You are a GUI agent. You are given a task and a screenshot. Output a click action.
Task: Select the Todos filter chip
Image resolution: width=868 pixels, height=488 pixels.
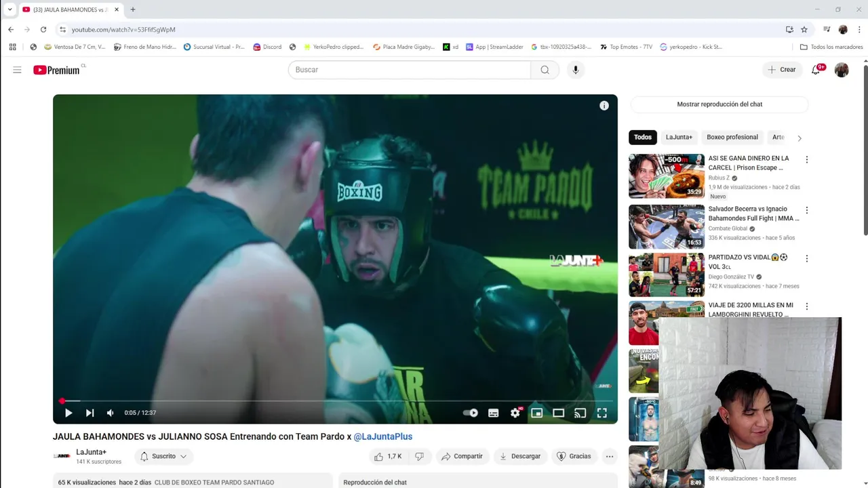pyautogui.click(x=643, y=137)
